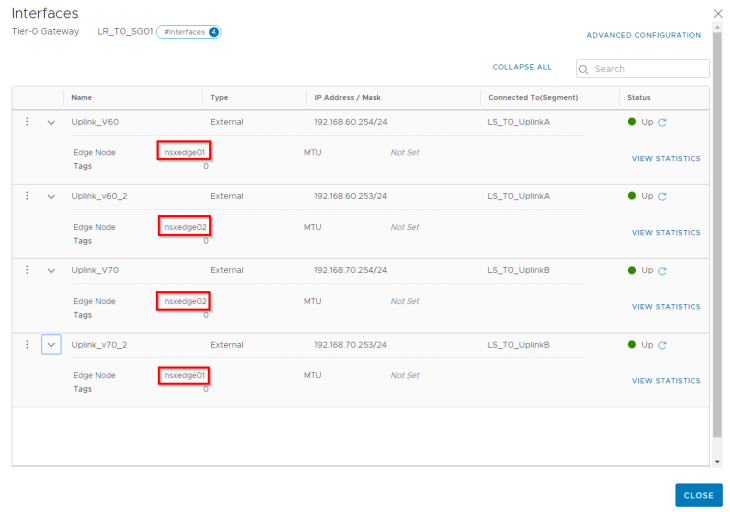Viewport: 730px width, 512px height.
Task: Collapse the Uplink_v60_2 row details
Action: [51, 197]
